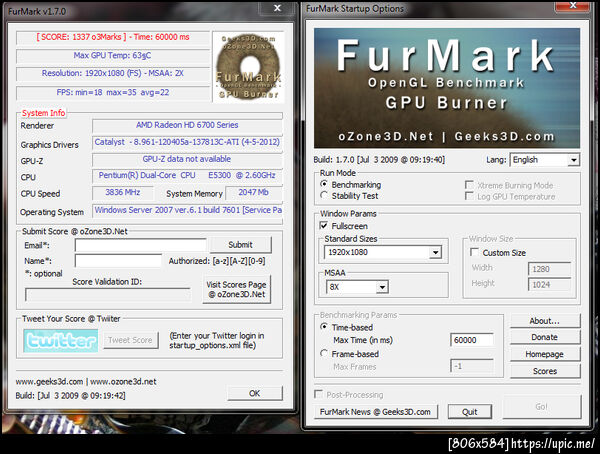
Task: Click the Quit button
Action: pyautogui.click(x=470, y=412)
